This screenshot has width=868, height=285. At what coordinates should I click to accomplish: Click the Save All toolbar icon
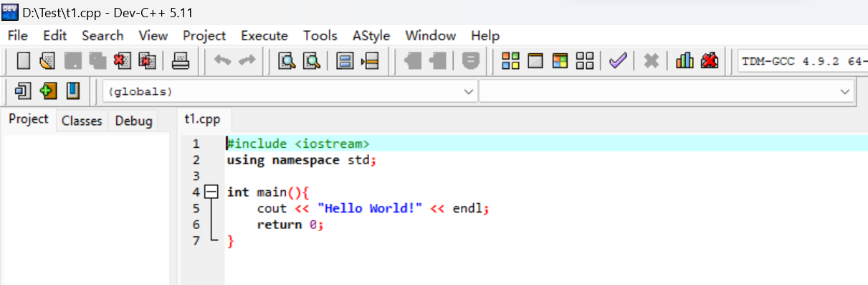(97, 61)
